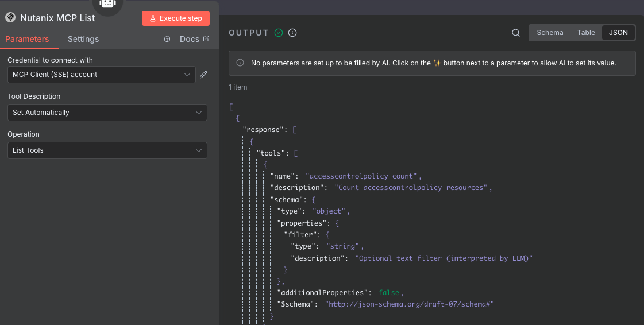The height and width of the screenshot is (325, 644).
Task: Click the info icon next to OUTPUT
Action: pos(292,33)
